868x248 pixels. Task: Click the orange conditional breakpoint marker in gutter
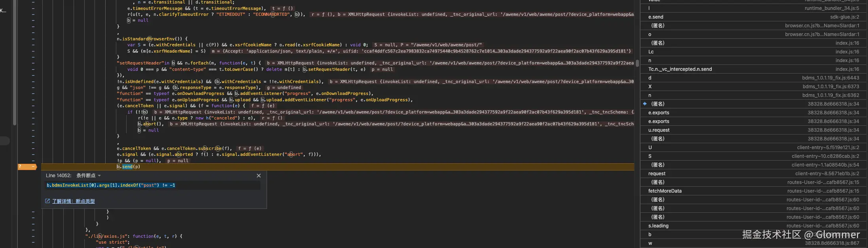(27, 167)
